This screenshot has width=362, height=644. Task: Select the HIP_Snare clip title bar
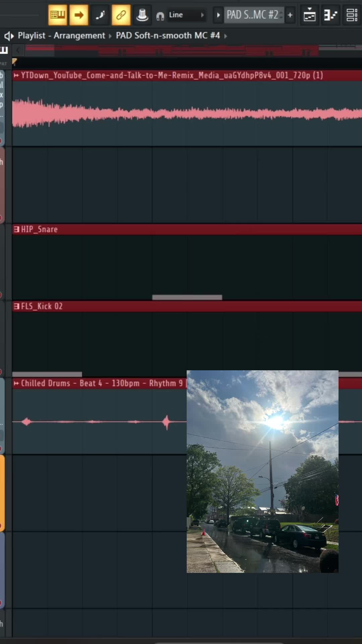[x=187, y=229]
